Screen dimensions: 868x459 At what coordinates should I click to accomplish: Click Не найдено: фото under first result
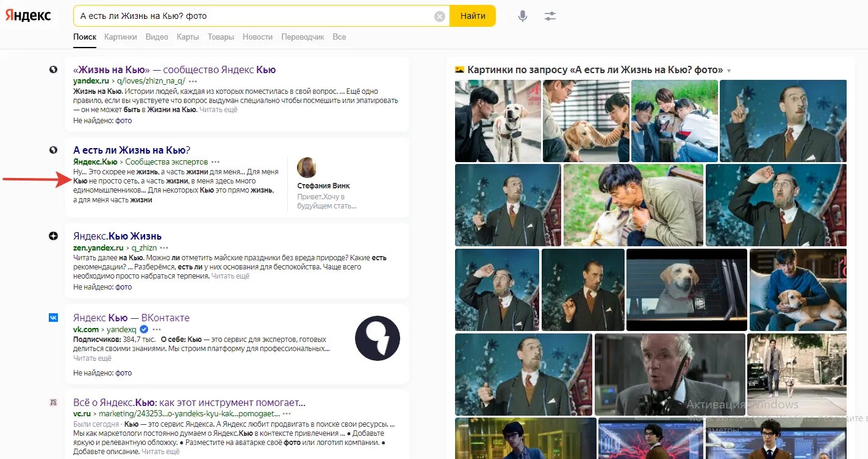pos(102,121)
